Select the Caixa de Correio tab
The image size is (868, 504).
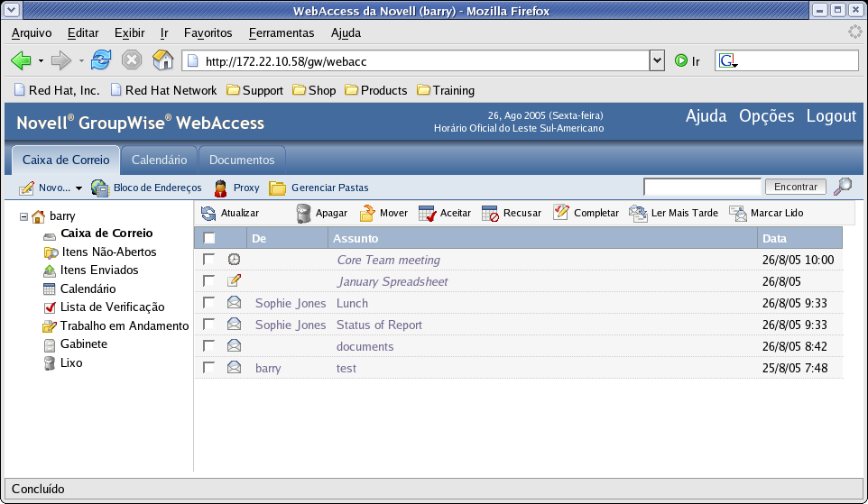(66, 160)
